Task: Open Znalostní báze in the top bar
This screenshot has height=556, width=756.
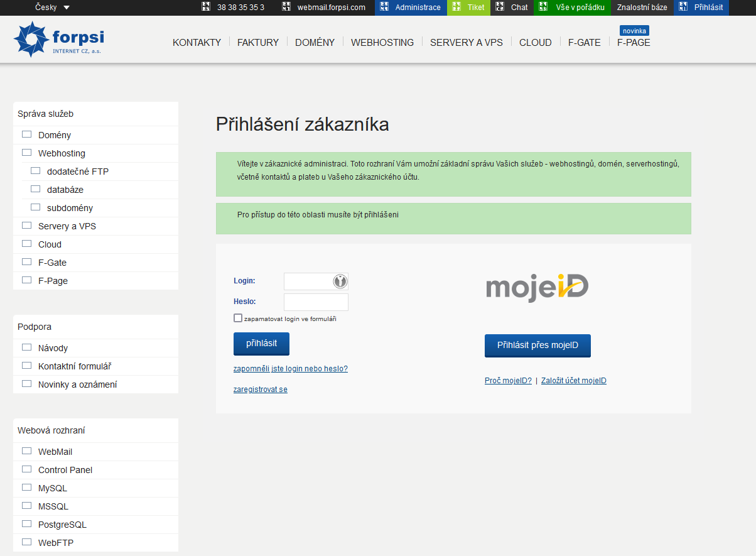Action: pyautogui.click(x=642, y=8)
